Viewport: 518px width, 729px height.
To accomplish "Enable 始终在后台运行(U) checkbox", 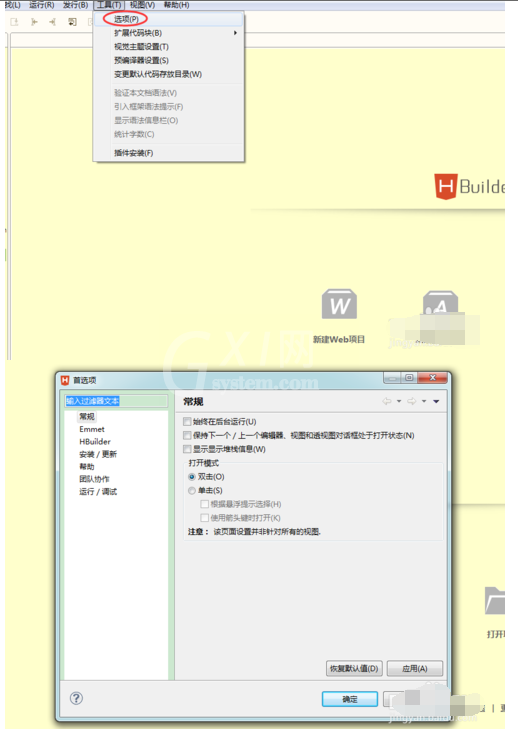I will (x=187, y=422).
